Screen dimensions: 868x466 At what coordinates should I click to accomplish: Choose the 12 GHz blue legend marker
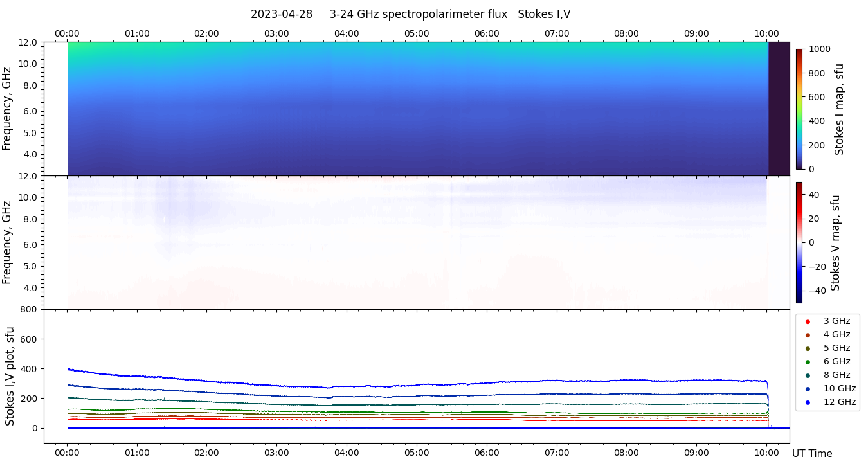click(808, 402)
